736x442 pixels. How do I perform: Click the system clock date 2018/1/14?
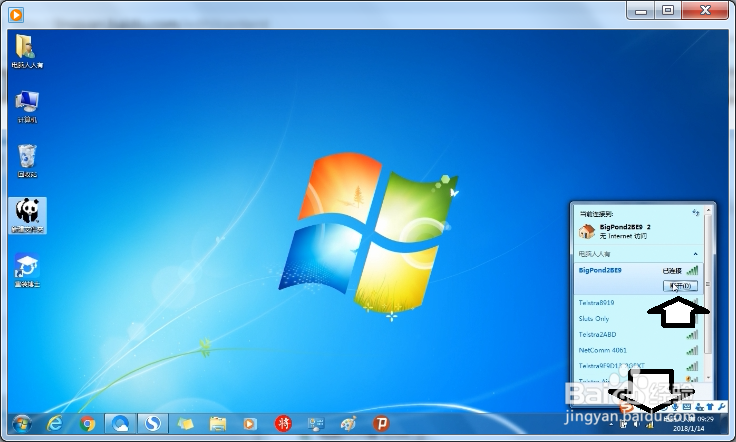688,428
